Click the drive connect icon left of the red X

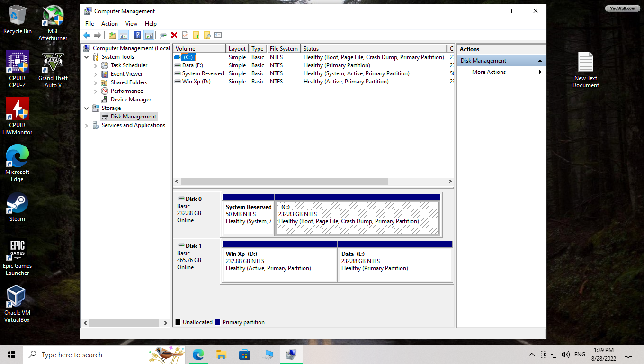(x=163, y=35)
